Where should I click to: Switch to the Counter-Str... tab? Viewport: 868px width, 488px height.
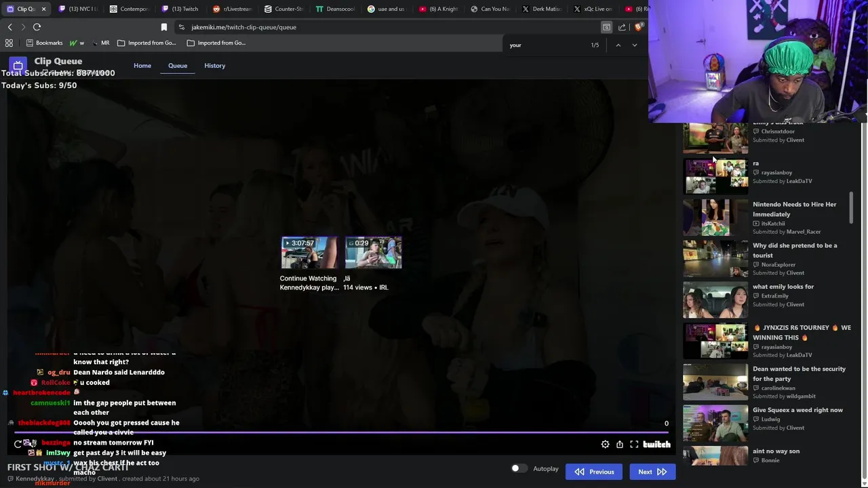coord(283,9)
